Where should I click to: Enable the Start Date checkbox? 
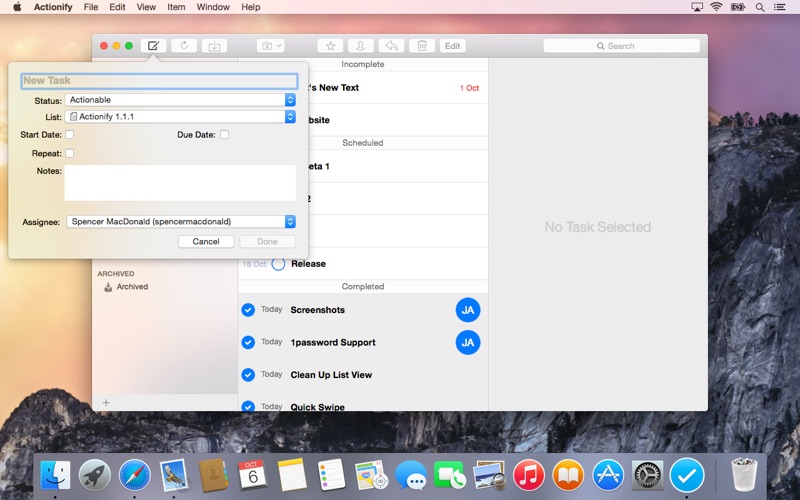(x=69, y=134)
